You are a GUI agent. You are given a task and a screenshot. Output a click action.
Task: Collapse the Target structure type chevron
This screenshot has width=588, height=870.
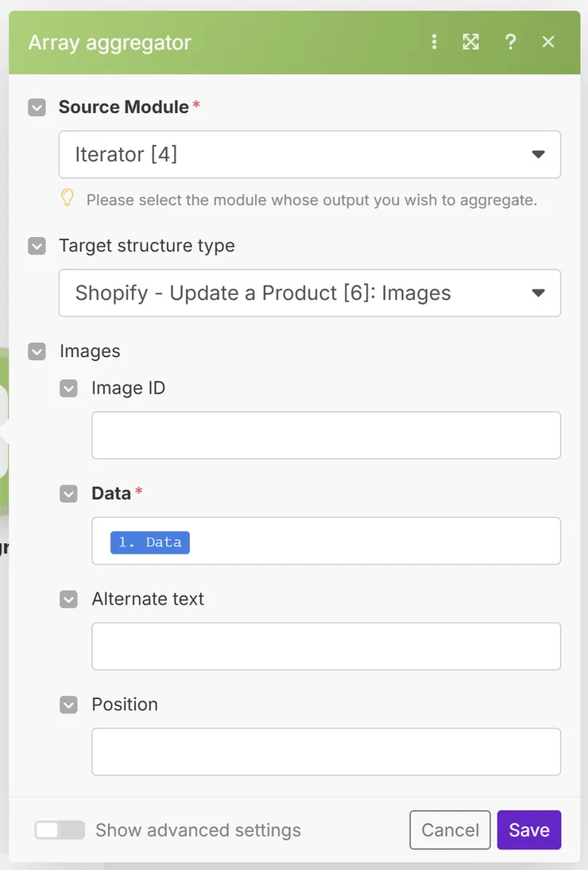click(x=37, y=246)
